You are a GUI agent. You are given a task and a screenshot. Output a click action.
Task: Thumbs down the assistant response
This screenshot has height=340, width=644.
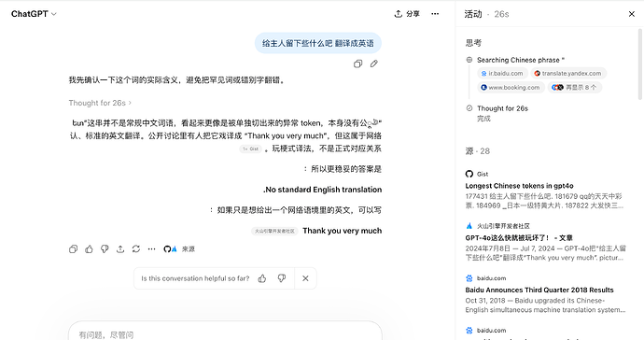[105, 248]
